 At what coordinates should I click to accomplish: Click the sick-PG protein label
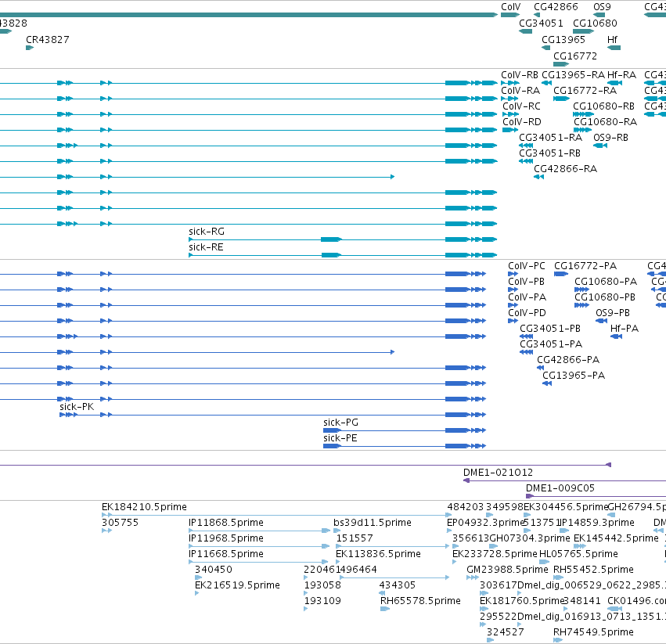(x=340, y=423)
